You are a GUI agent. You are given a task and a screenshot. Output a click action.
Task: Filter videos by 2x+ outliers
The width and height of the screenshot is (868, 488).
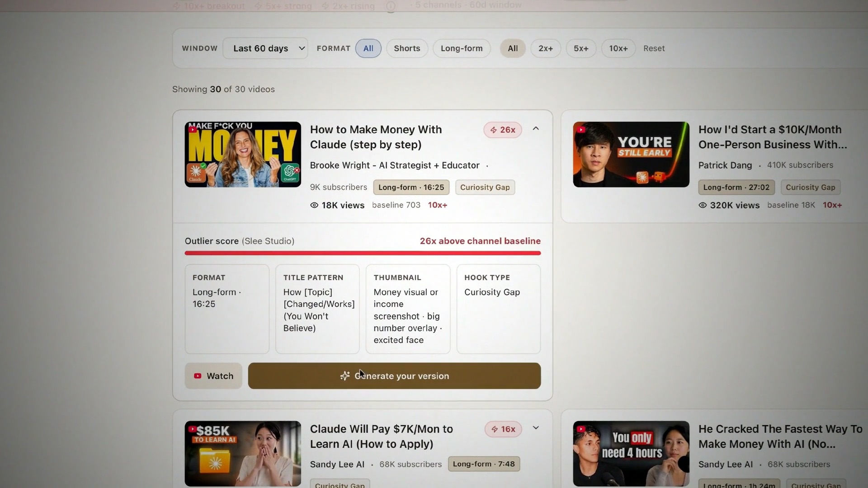point(546,48)
